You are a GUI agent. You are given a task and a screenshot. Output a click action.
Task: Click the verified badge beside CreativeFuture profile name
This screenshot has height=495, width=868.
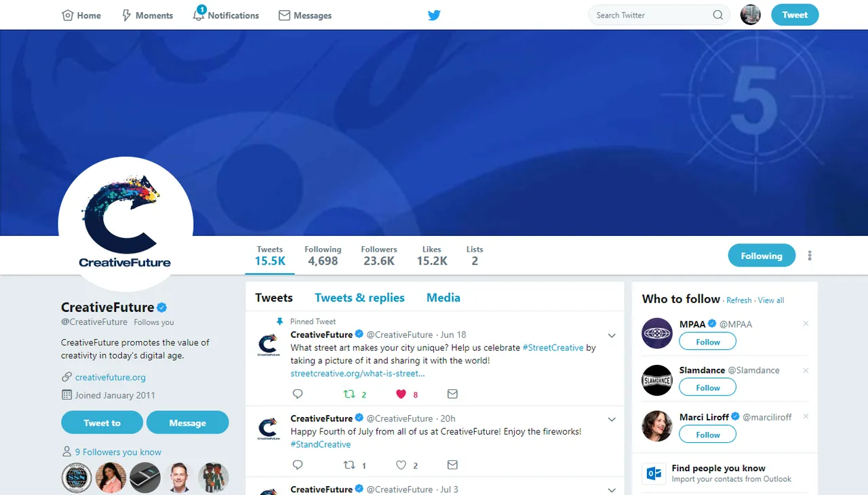pyautogui.click(x=163, y=307)
